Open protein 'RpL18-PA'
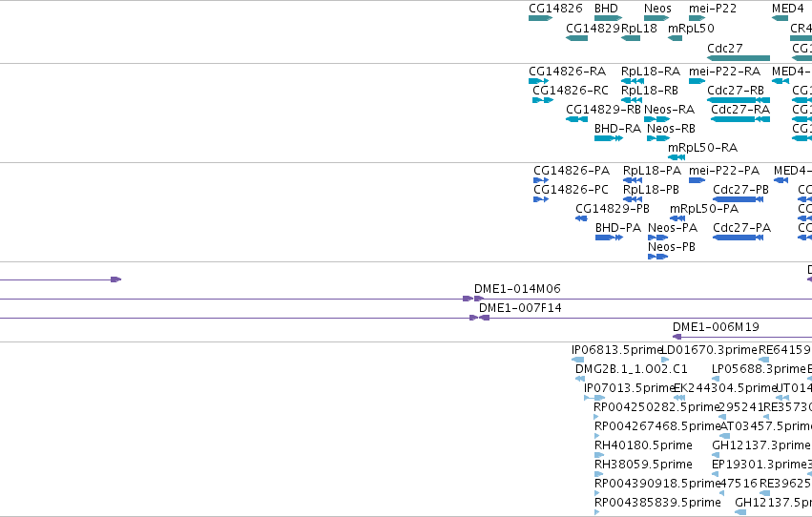Screen dimensions: 812x517 (652, 170)
